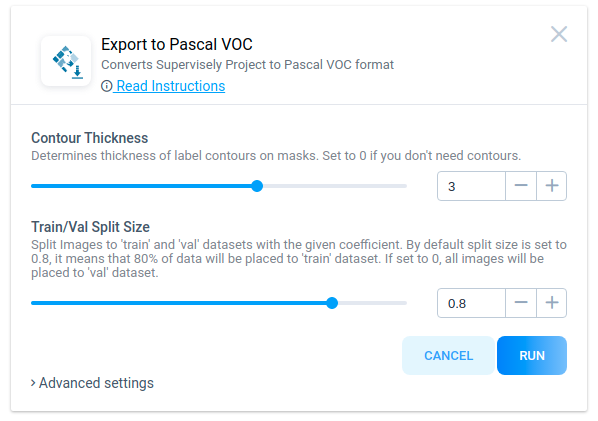Screen dimensions: 598x421
Task: Click the chevron beside Advanced settings
Action: 33,383
